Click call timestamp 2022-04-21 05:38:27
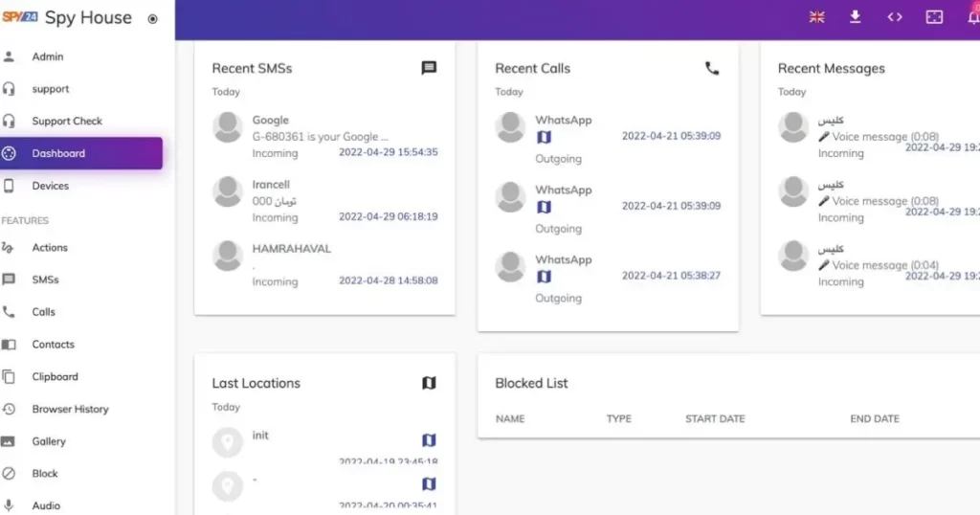This screenshot has width=980, height=515. (671, 275)
